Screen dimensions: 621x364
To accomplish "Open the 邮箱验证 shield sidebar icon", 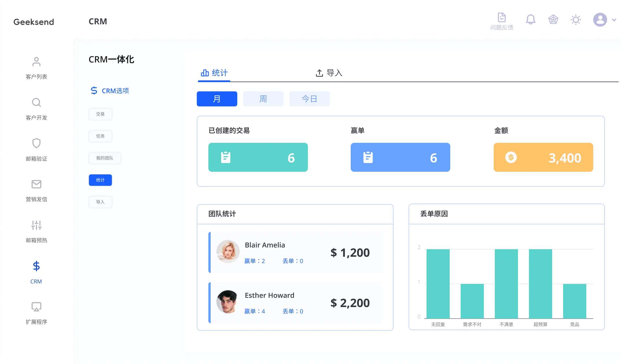I will pos(36,143).
